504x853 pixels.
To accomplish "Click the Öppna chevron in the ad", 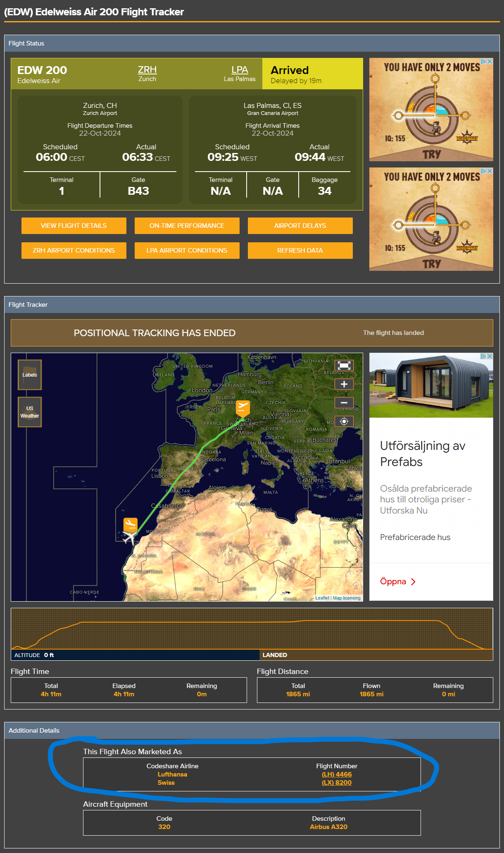I will pos(413,582).
